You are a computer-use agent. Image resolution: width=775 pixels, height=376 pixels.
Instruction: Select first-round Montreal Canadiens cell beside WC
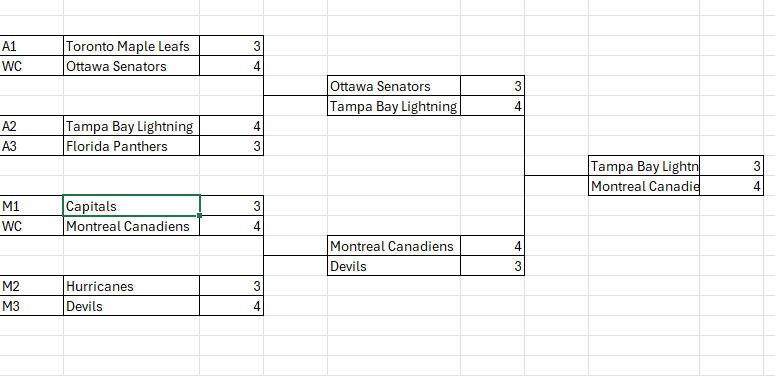(x=131, y=226)
